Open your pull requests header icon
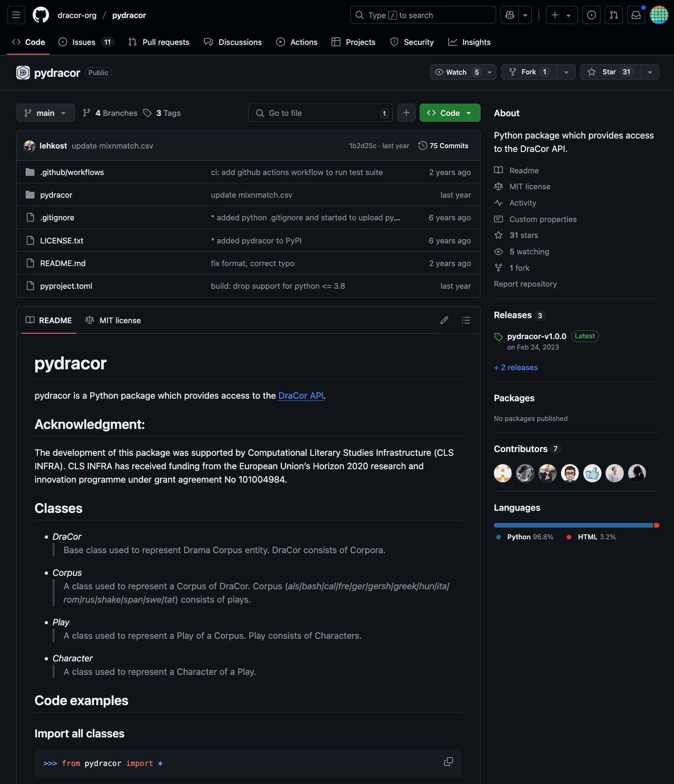This screenshot has width=674, height=784. point(614,15)
